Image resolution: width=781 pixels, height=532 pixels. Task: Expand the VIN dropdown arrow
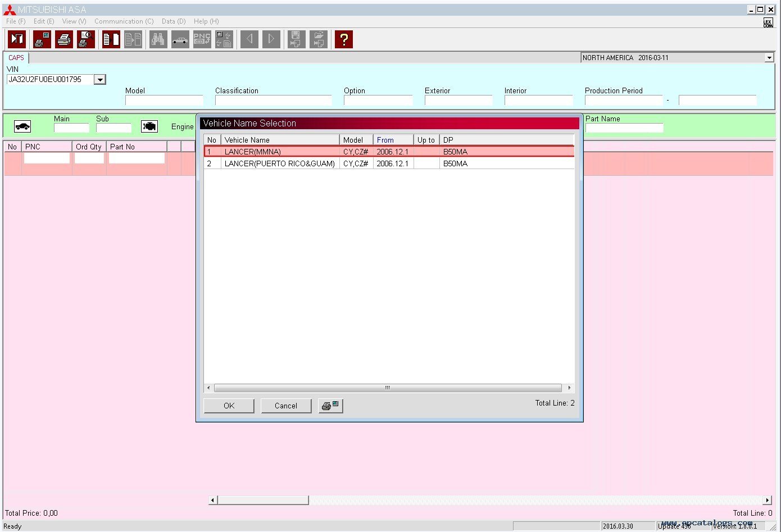100,80
